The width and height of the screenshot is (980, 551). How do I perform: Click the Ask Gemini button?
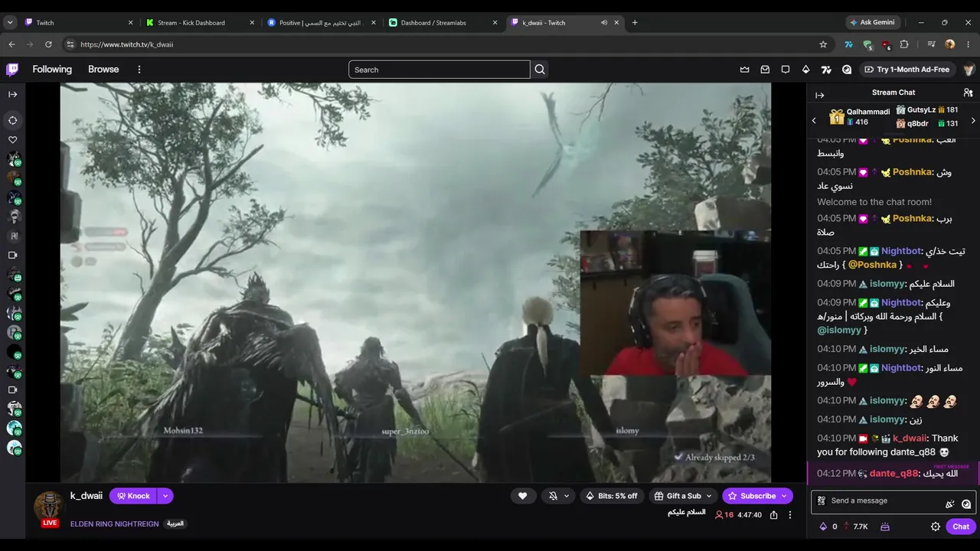(x=871, y=22)
